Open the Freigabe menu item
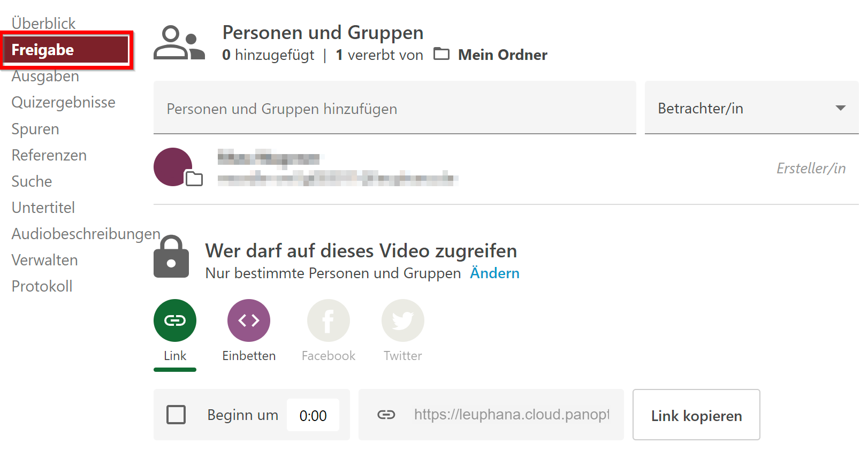 click(66, 50)
